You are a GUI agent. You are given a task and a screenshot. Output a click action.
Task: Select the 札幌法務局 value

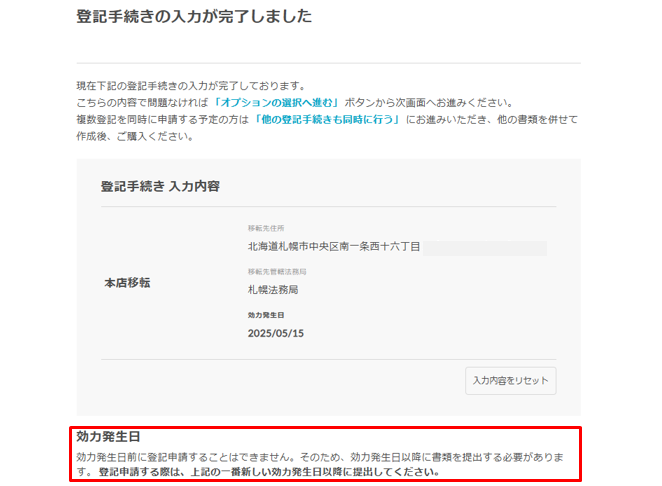coord(273,290)
